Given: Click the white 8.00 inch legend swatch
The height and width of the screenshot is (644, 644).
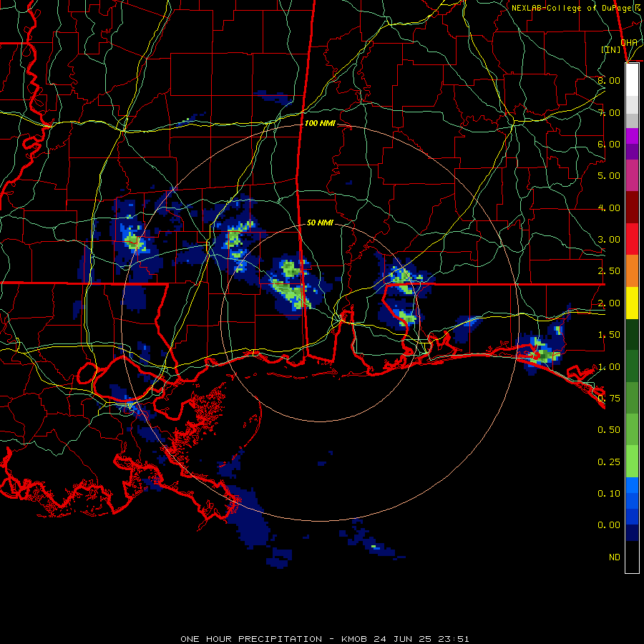Looking at the screenshot, I should [632, 80].
